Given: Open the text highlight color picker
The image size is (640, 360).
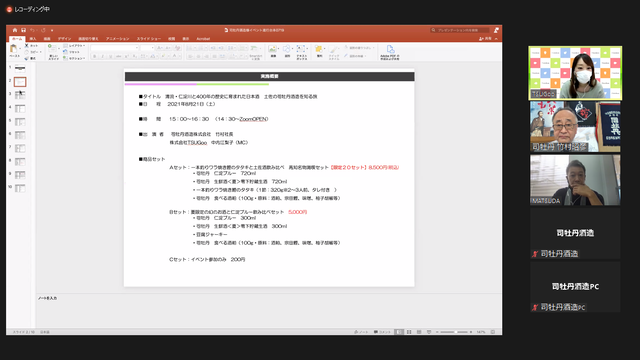Looking at the screenshot, I should pos(165,56).
